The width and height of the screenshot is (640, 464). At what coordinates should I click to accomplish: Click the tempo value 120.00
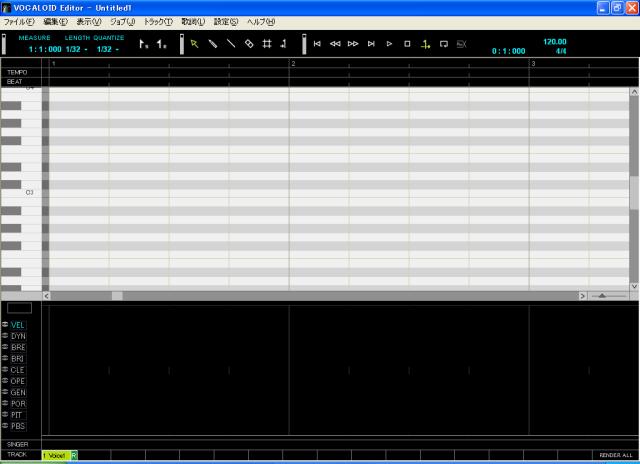(x=554, y=42)
